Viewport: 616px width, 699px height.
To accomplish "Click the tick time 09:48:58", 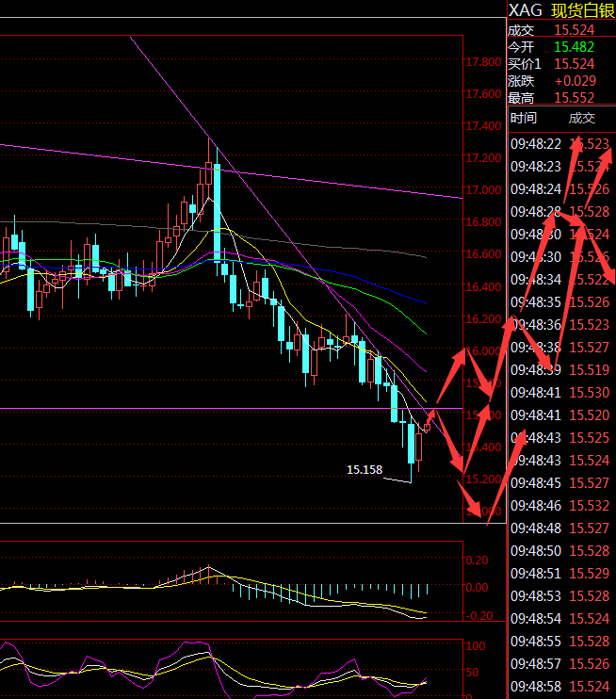I will (x=536, y=687).
